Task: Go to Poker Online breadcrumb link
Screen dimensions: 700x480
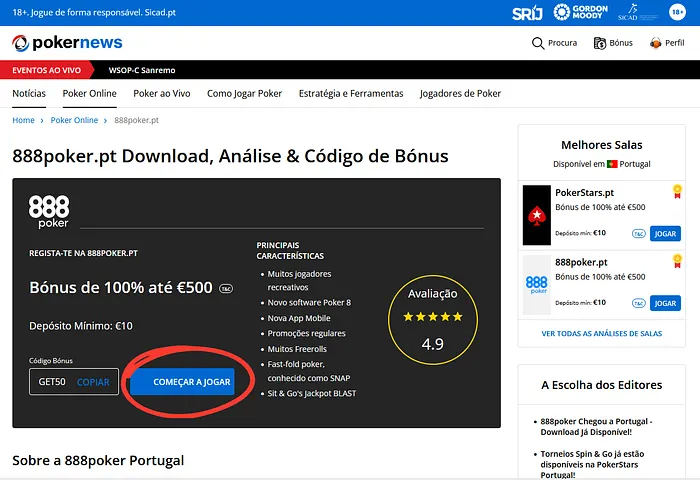Action: (74, 120)
